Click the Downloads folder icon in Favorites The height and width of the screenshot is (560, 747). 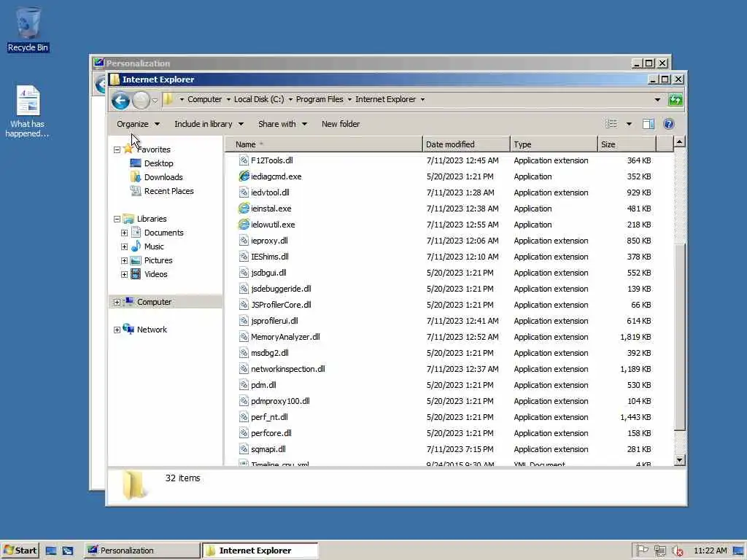(x=136, y=177)
